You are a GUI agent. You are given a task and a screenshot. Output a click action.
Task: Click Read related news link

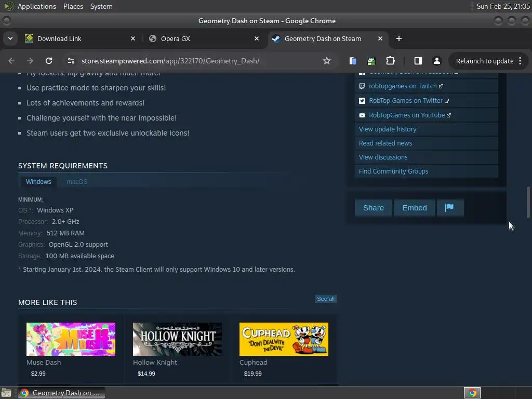[385, 143]
